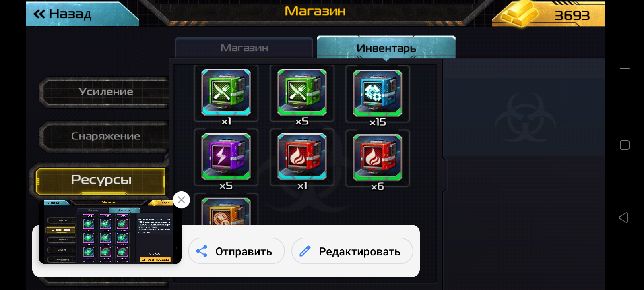Open the Усиление category
Image resolution: width=644 pixels, height=290 pixels.
point(105,92)
